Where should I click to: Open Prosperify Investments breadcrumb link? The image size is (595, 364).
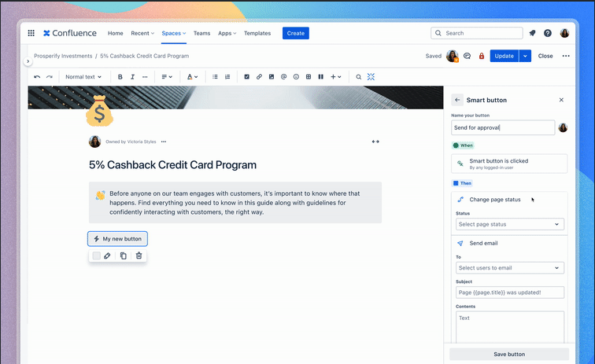coord(63,56)
